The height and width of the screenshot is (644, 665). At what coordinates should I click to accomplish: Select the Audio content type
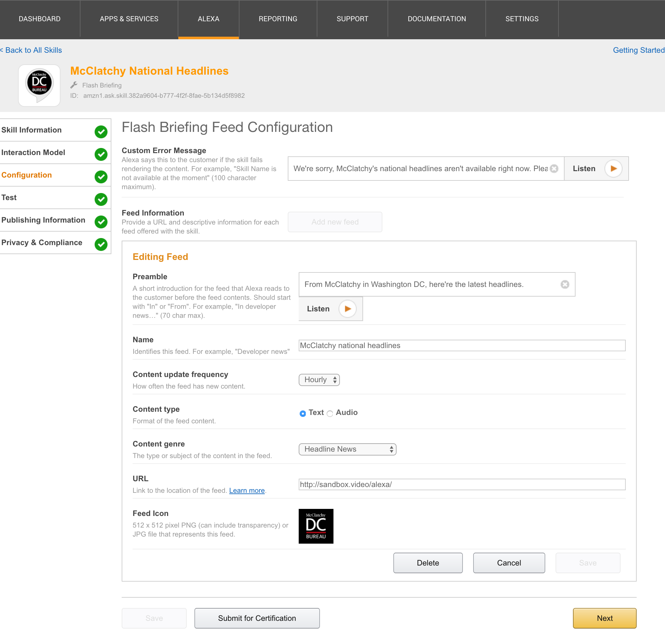coord(330,413)
